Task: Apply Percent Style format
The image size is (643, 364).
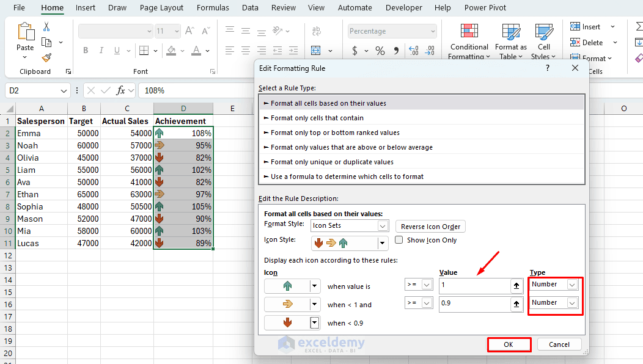Action: click(x=380, y=51)
